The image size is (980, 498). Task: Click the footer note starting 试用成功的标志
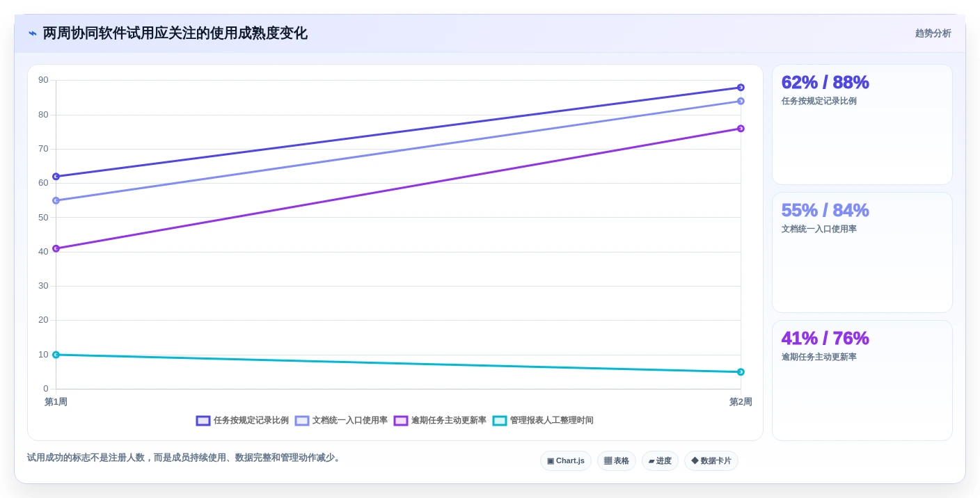click(x=184, y=458)
